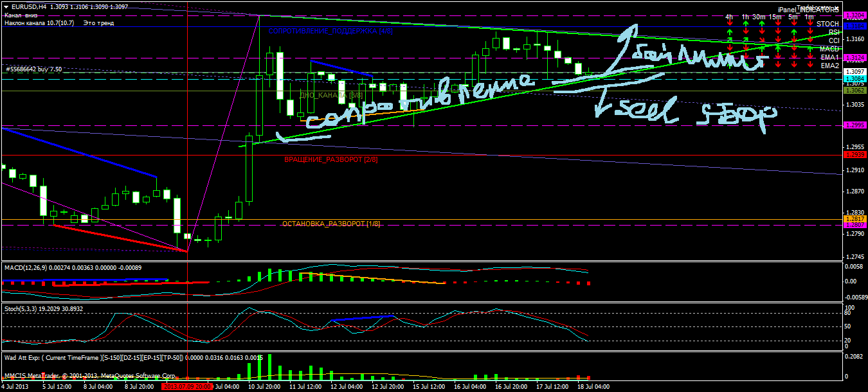This screenshot has width=868, height=392.
Task: Click the STOCH 15m down arrow
Action: coord(778,24)
